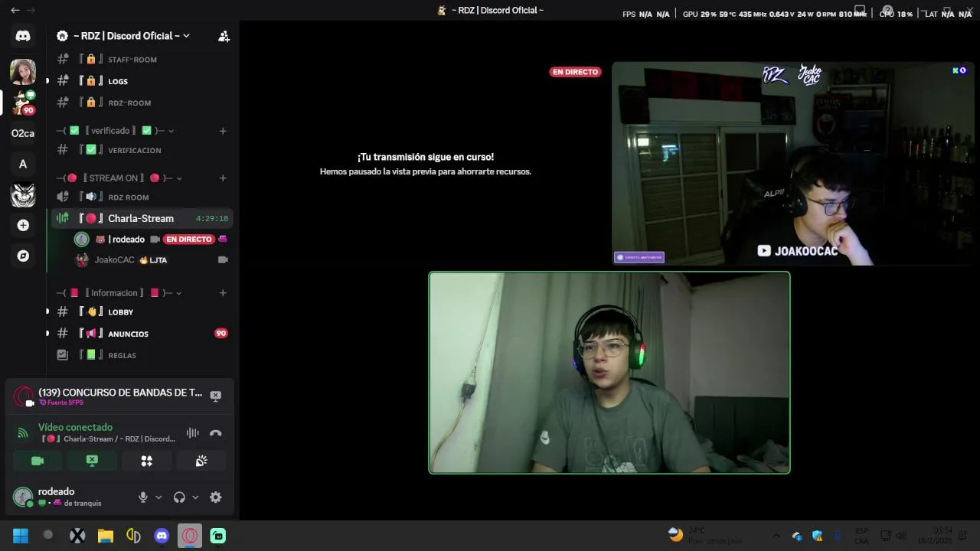The width and height of the screenshot is (980, 551).
Task: Open the ANUNCIOS channel
Action: (141, 334)
